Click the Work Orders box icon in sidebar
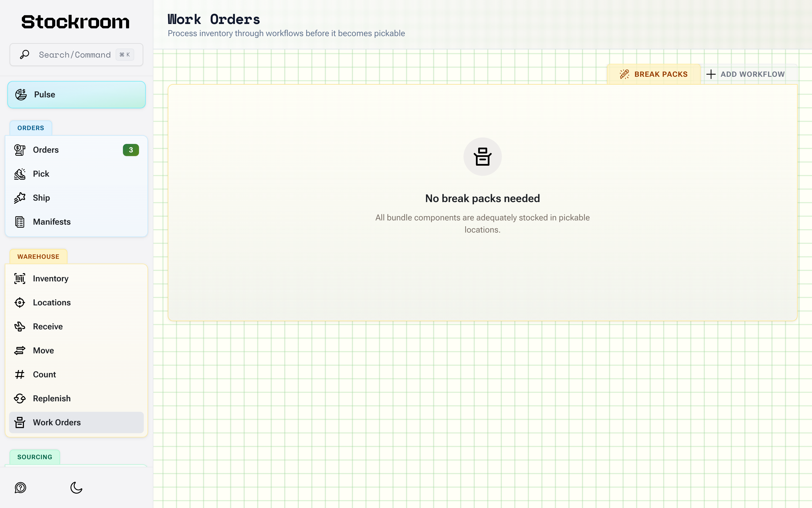The image size is (812, 508). 20,422
